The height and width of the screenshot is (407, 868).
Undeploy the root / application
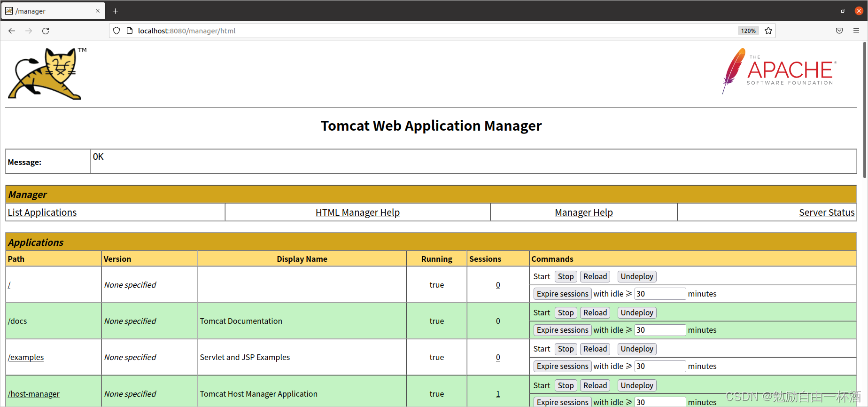pyautogui.click(x=637, y=276)
